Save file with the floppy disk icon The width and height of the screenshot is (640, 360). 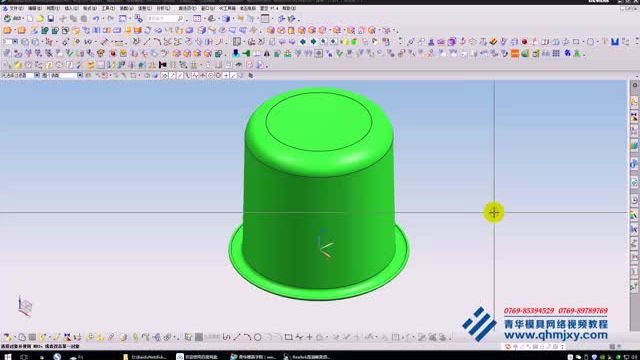(51, 19)
